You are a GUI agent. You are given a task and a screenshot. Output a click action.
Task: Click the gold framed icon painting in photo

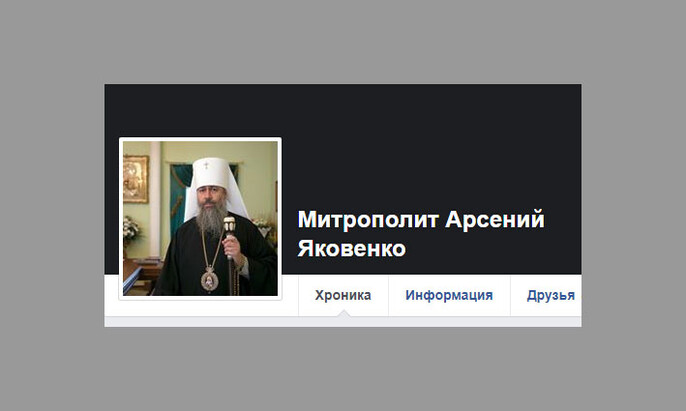coord(136,179)
